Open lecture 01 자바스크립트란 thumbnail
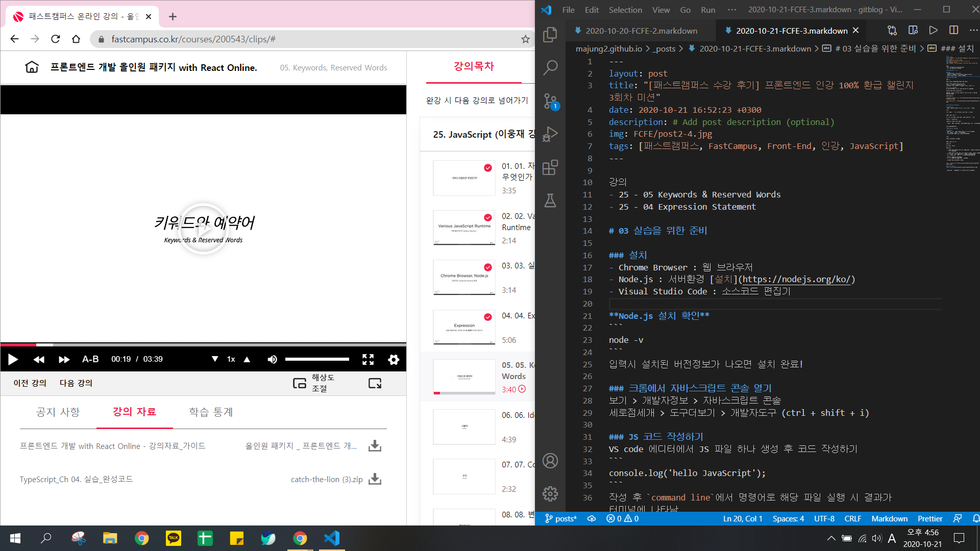The width and height of the screenshot is (980, 551). click(464, 178)
